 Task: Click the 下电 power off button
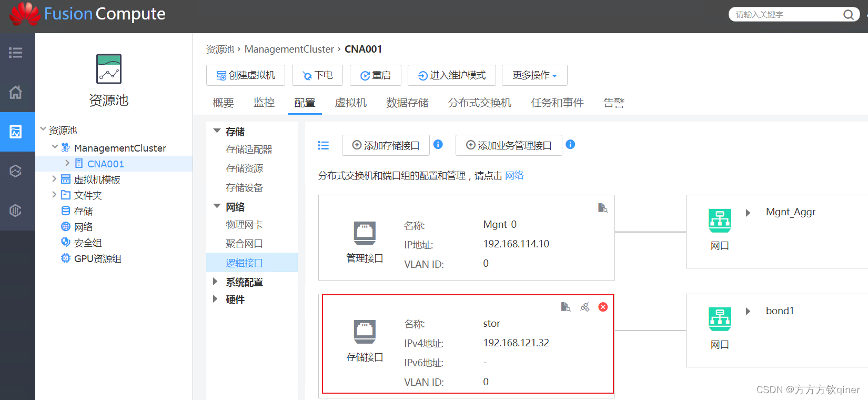(x=317, y=75)
